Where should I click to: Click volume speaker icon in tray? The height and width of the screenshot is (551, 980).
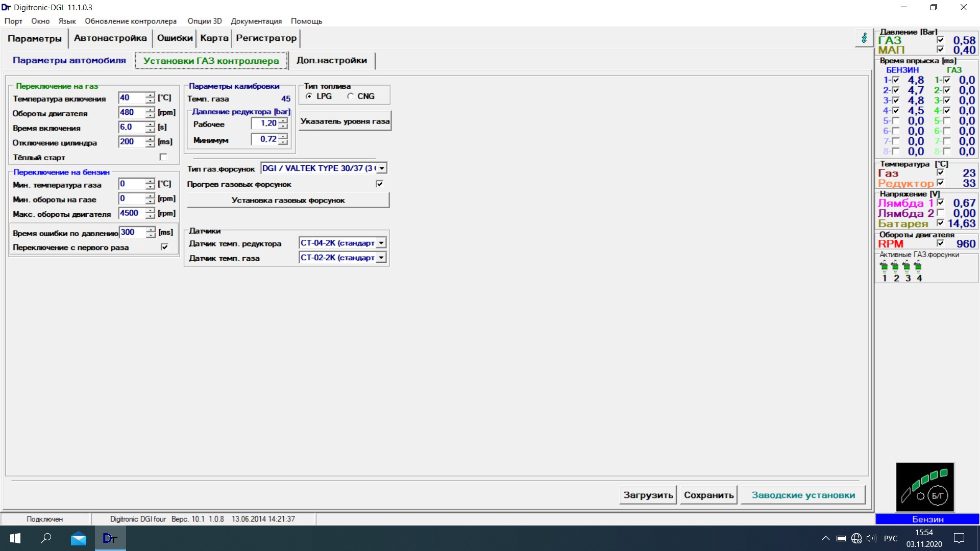tap(871, 538)
